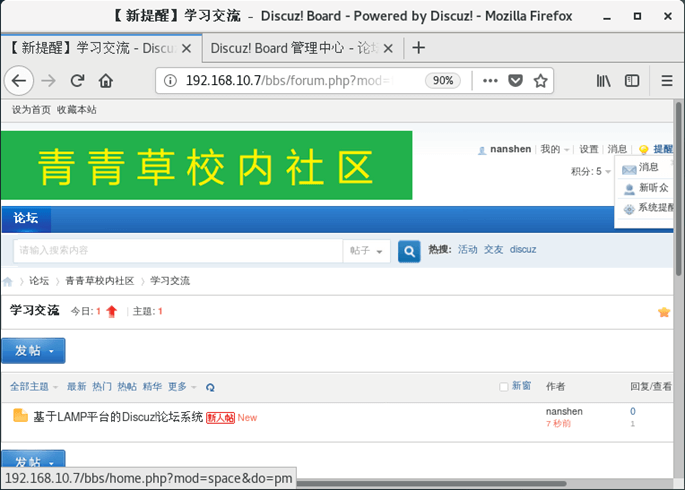Search hot keyword 交友
The width and height of the screenshot is (685, 490).
pos(493,249)
